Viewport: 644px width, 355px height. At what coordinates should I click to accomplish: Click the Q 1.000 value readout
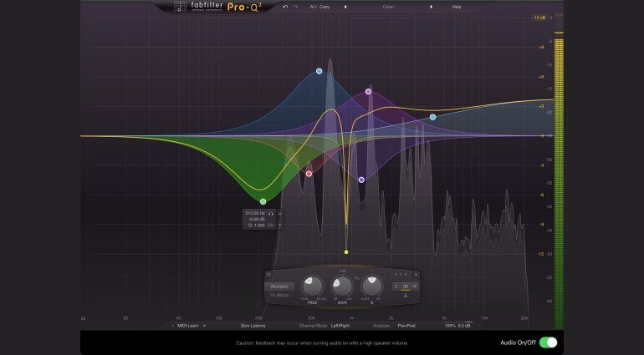coord(257,225)
